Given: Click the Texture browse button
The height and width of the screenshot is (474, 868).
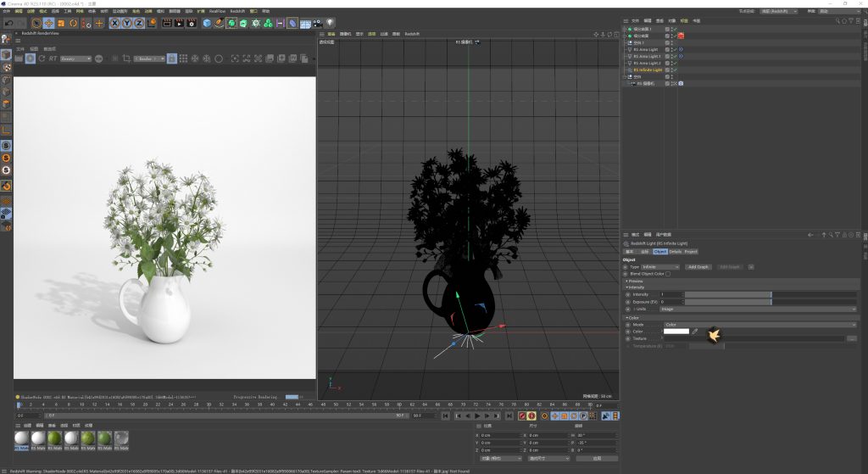Looking at the screenshot, I should click(x=851, y=338).
